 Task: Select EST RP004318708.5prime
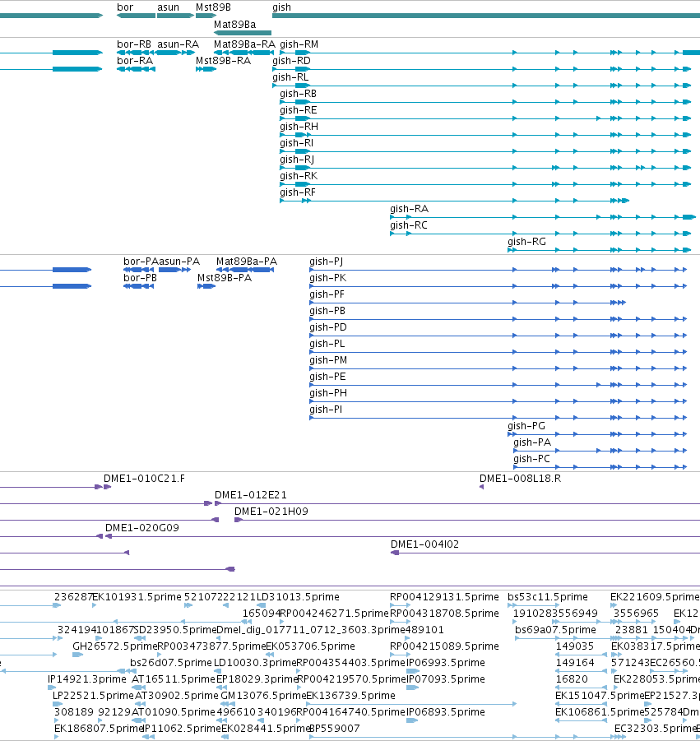click(x=444, y=614)
